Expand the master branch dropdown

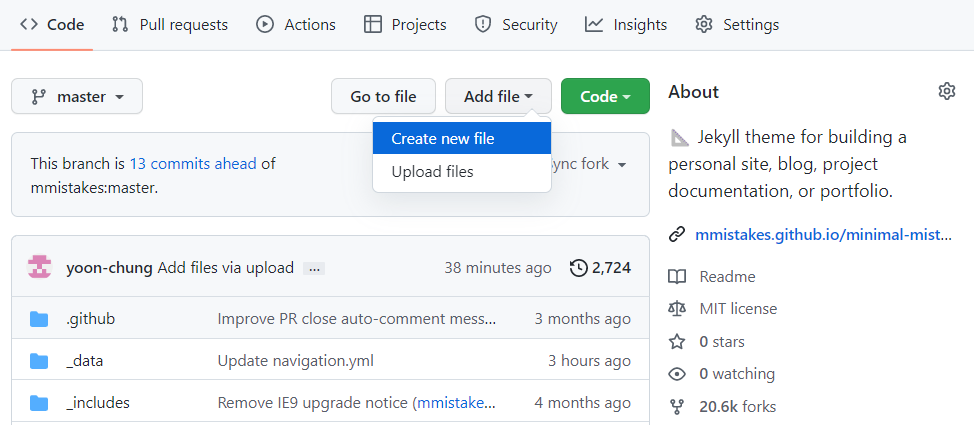[x=77, y=96]
